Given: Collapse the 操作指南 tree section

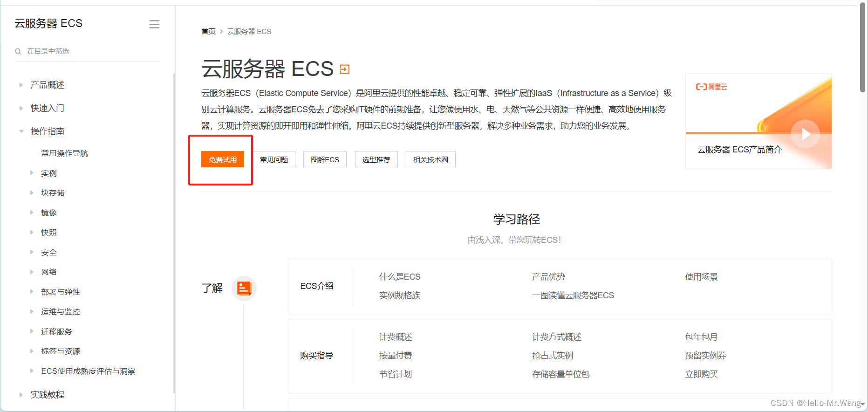Looking at the screenshot, I should click(x=21, y=131).
